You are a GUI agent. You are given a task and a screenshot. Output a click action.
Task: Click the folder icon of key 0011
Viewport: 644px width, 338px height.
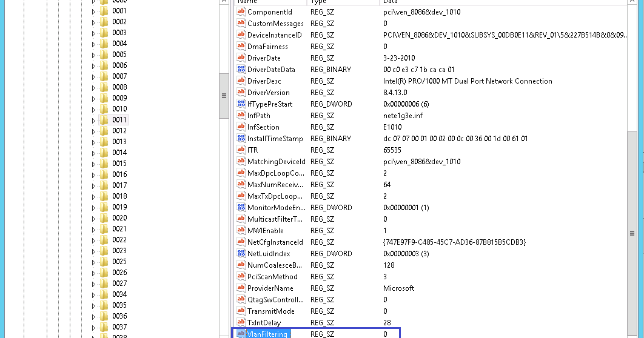(x=104, y=120)
